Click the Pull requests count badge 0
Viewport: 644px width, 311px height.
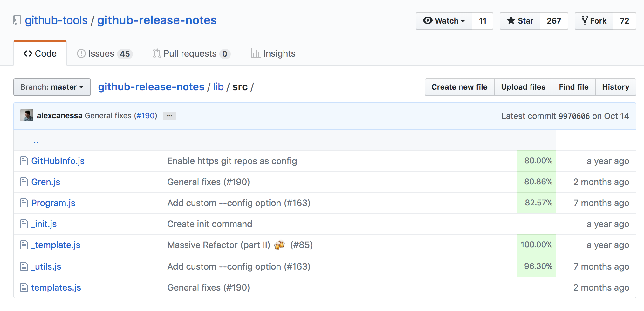pos(225,54)
